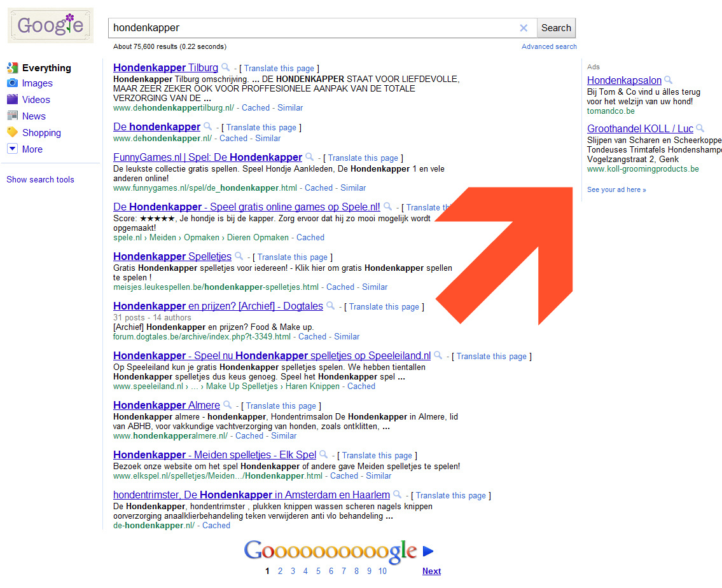Preview Spele.nl result magnifier icon
This screenshot has width=722, height=588.
(x=387, y=207)
